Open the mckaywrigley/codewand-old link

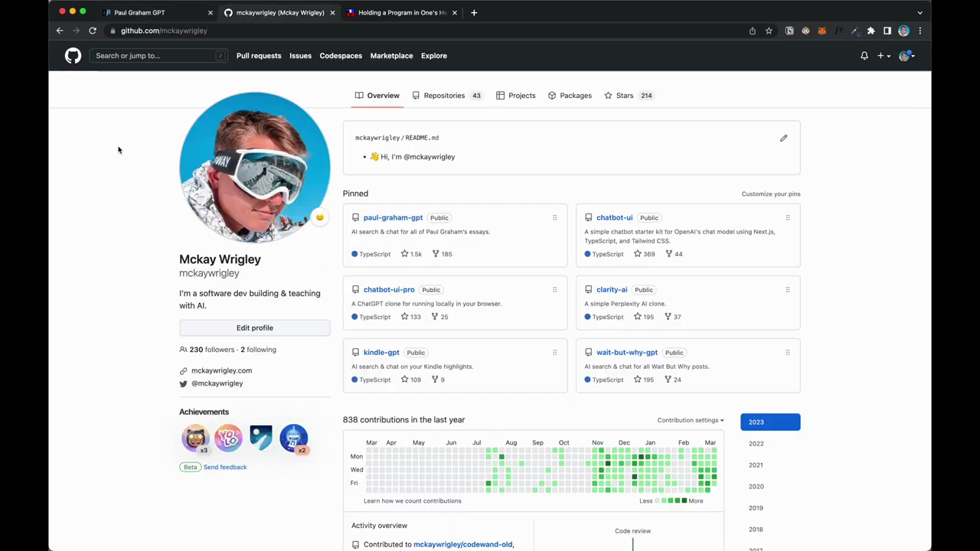click(462, 545)
